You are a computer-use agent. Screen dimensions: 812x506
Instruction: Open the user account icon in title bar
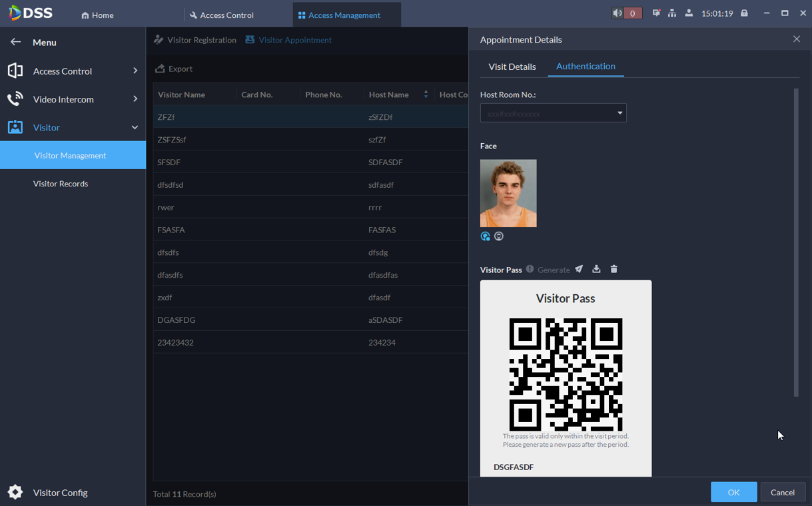pyautogui.click(x=689, y=13)
